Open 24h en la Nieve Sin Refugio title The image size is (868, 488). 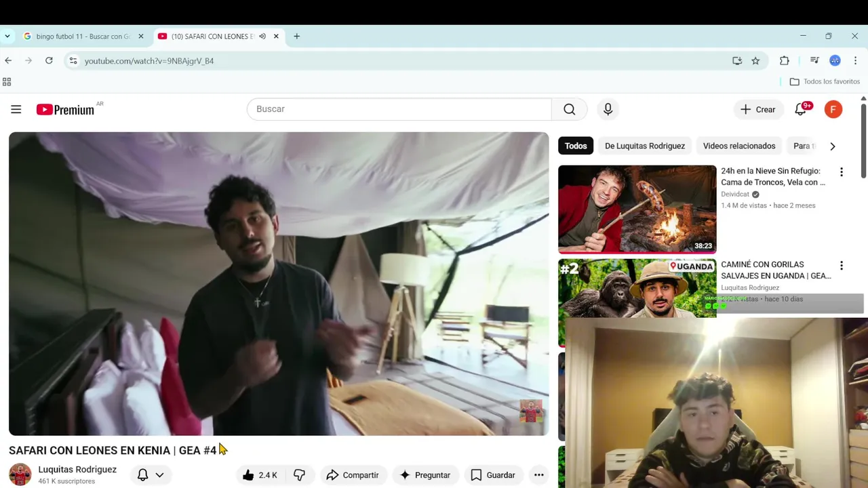773,176
